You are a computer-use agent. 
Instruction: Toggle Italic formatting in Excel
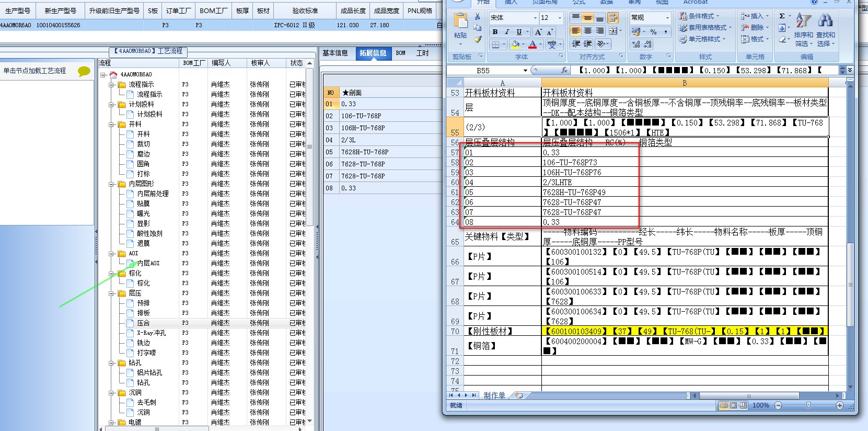507,32
